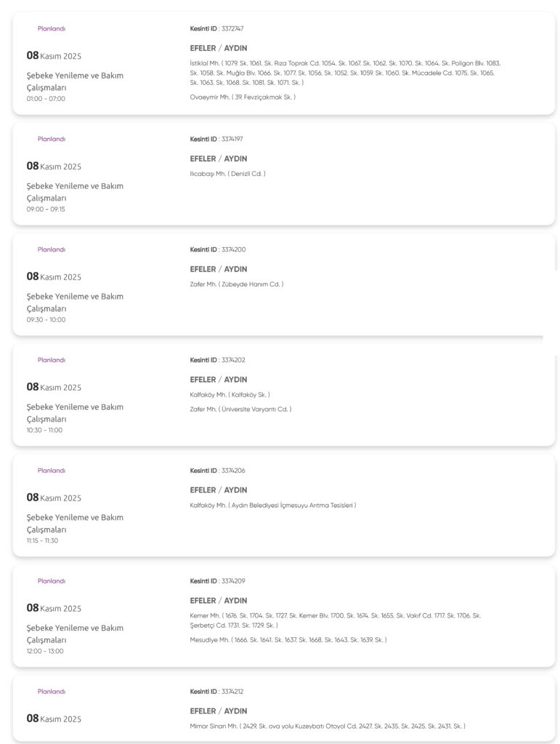Select the 12:00 - 13:00 time range
The width and height of the screenshot is (560, 744).
pos(45,651)
